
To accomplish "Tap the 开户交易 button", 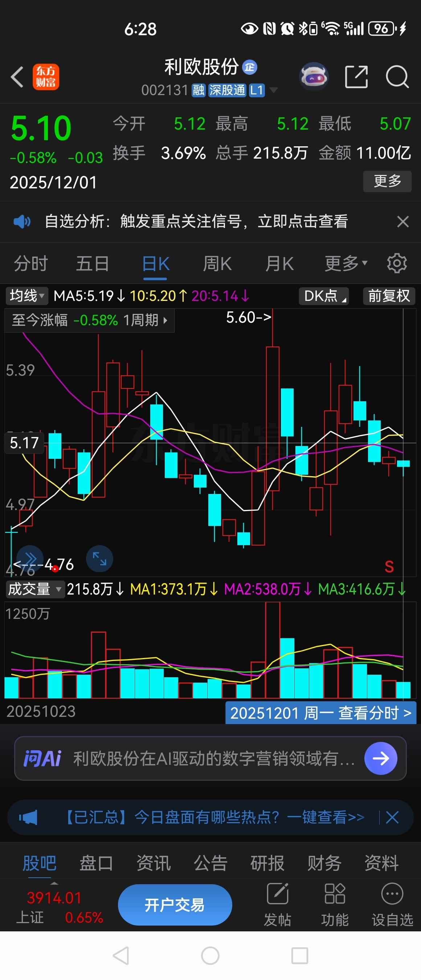I will tap(175, 905).
